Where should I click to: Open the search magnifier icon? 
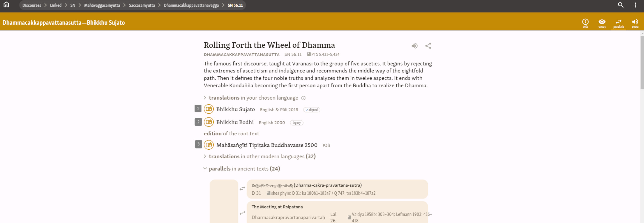621,5
